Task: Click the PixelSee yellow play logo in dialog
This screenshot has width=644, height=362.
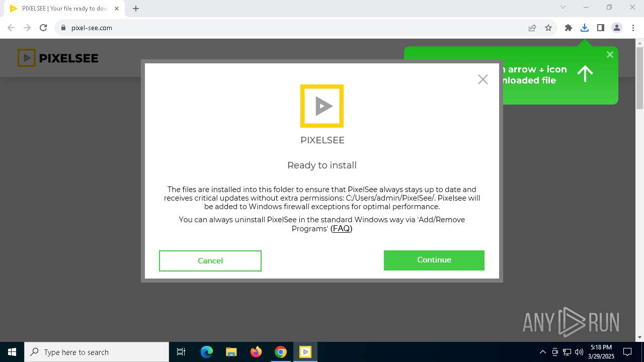Action: coord(322,106)
